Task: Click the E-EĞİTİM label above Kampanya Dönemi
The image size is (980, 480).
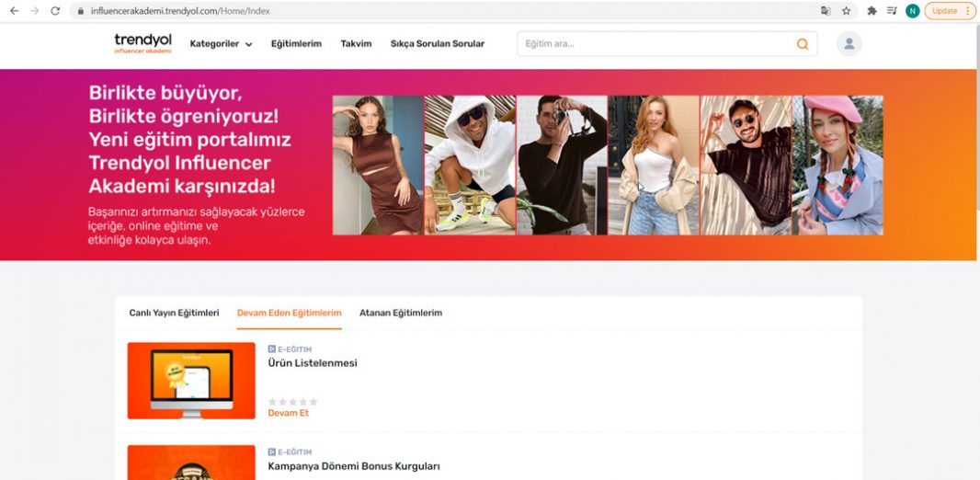Action: pyautogui.click(x=290, y=451)
